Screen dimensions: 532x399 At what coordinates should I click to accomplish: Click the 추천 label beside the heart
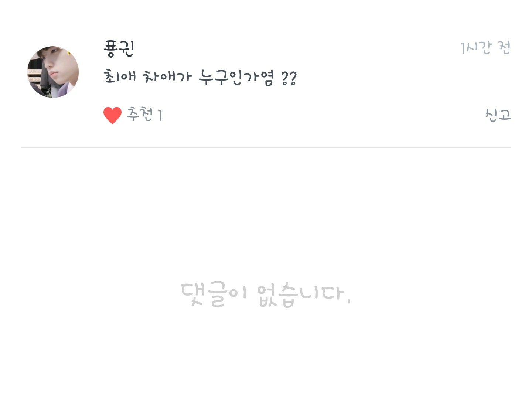click(140, 115)
